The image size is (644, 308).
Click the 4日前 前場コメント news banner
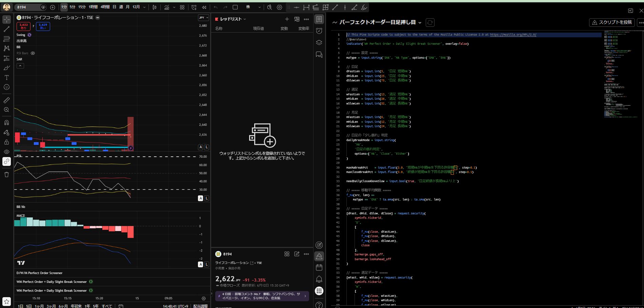[x=262, y=296]
